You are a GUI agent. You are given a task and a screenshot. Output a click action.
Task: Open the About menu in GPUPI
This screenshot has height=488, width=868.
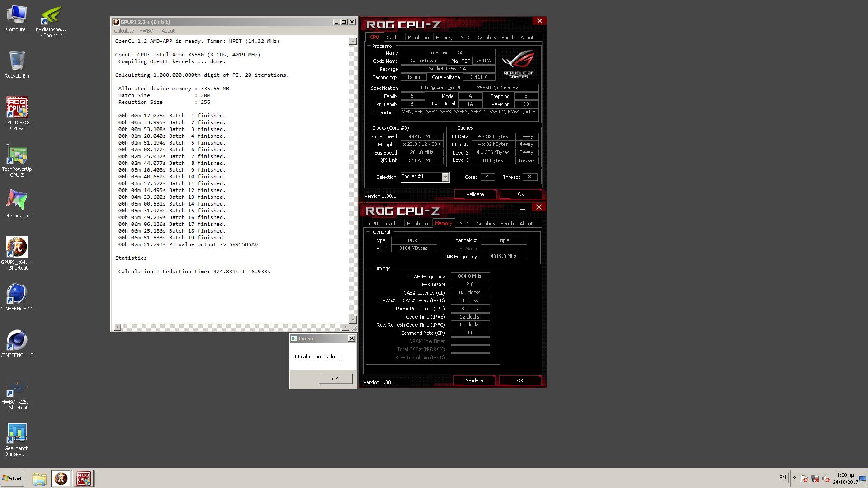[168, 31]
